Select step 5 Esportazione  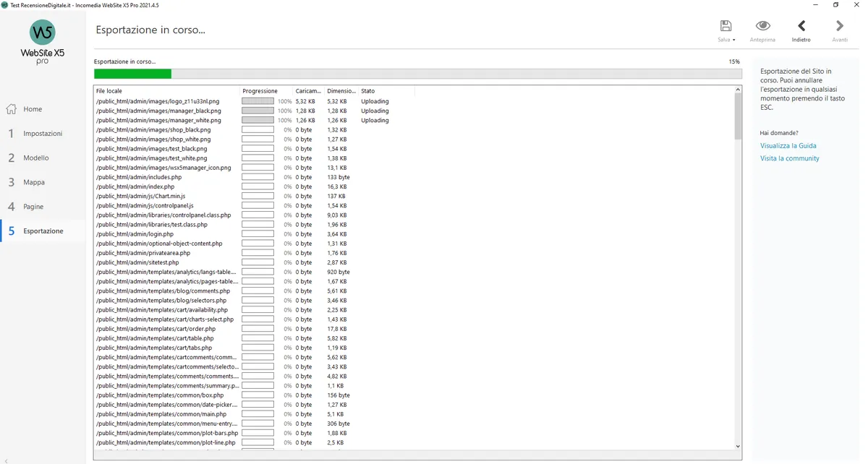pyautogui.click(x=43, y=231)
